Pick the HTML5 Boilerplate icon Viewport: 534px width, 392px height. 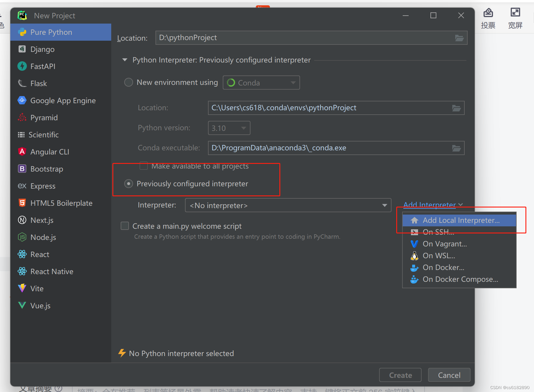[22, 203]
